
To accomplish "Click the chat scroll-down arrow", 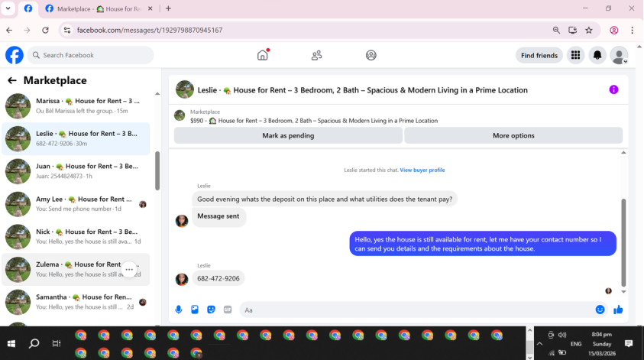I will (x=623, y=292).
